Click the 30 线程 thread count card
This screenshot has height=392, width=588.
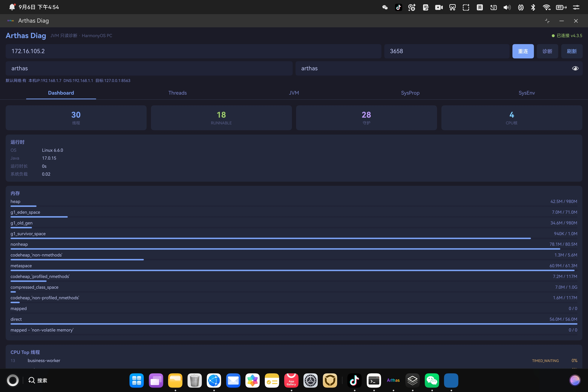[76, 118]
